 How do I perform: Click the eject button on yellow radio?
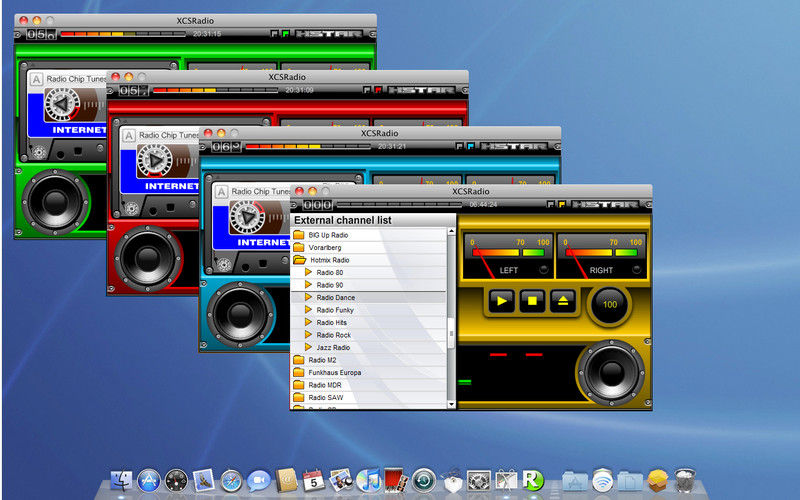(x=563, y=301)
